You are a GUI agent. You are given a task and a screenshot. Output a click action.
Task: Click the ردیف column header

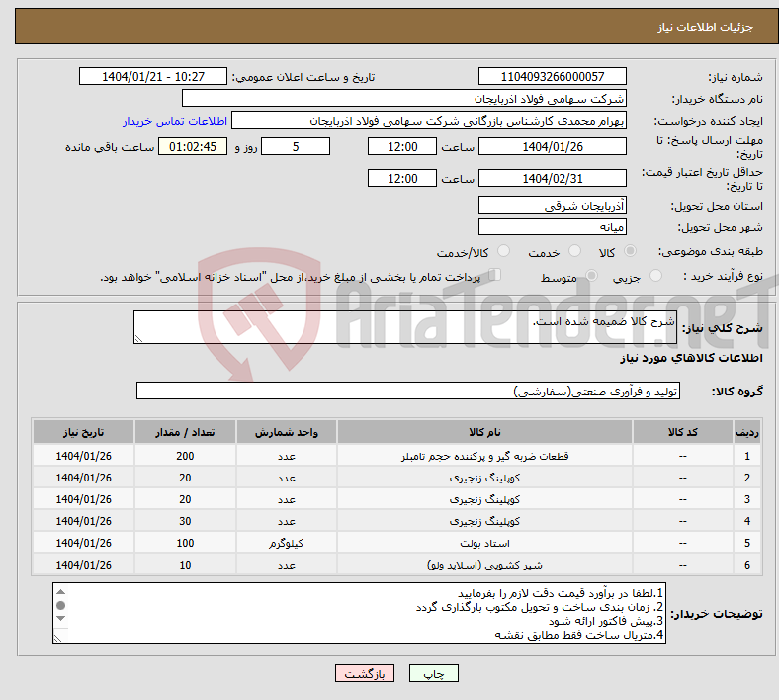tap(746, 432)
